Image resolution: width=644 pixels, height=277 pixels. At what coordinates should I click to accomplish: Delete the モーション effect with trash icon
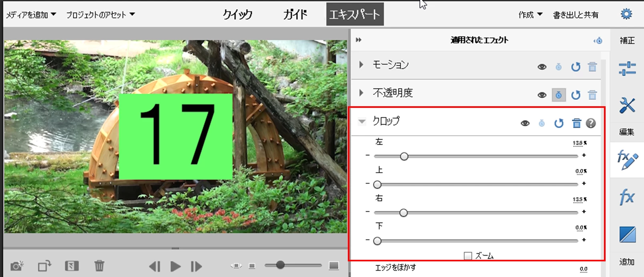coord(592,67)
